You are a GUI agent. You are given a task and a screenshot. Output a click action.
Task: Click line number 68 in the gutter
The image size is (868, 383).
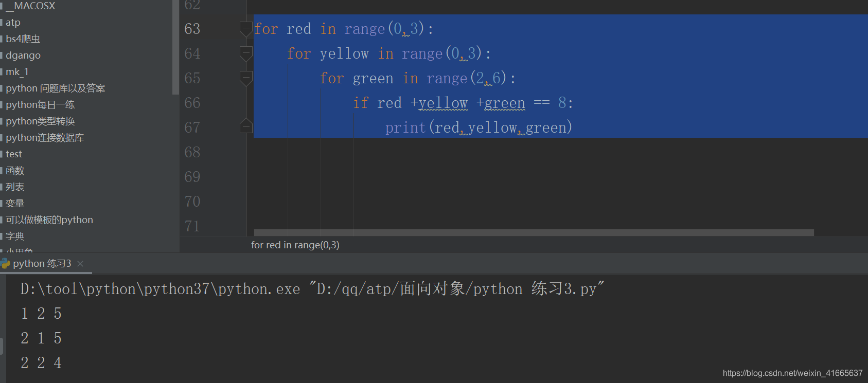click(x=192, y=152)
